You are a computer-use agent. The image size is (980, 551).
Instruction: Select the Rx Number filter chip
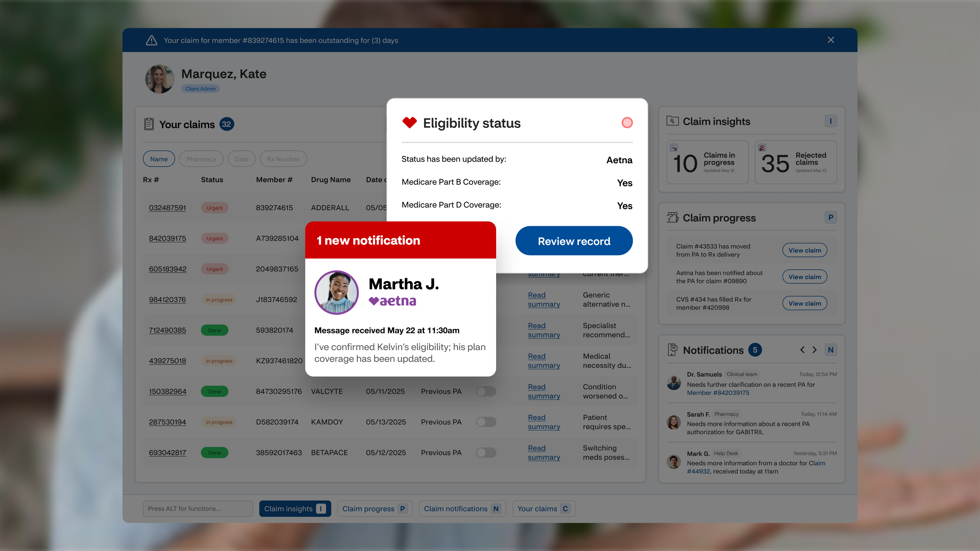[x=283, y=159]
